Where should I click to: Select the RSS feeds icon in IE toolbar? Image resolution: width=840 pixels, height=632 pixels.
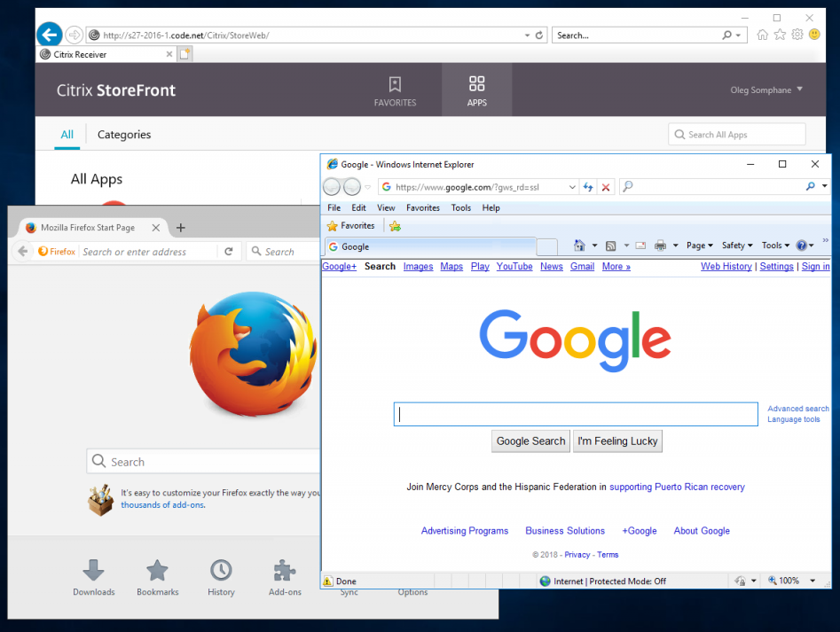tap(611, 246)
